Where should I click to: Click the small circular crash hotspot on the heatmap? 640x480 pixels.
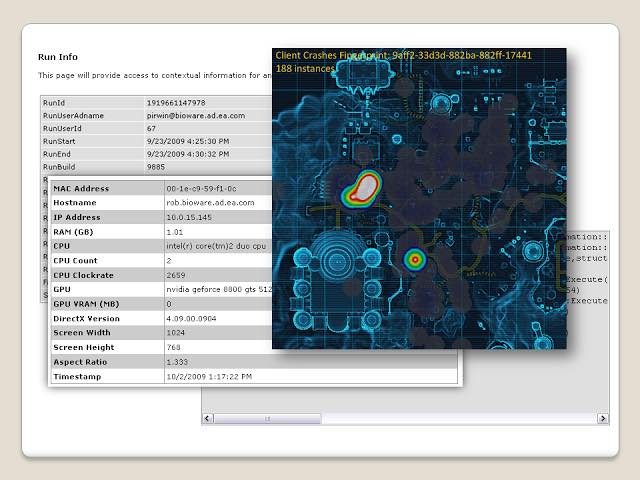pos(414,260)
